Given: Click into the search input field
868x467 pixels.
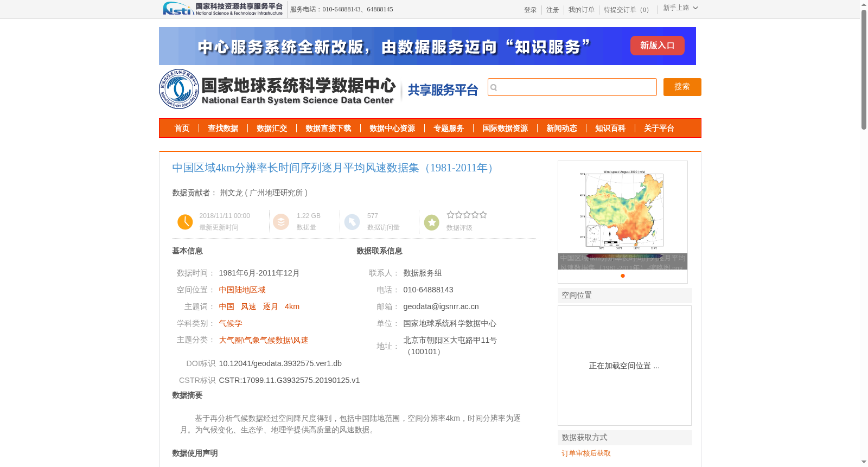Looking at the screenshot, I should [x=572, y=87].
